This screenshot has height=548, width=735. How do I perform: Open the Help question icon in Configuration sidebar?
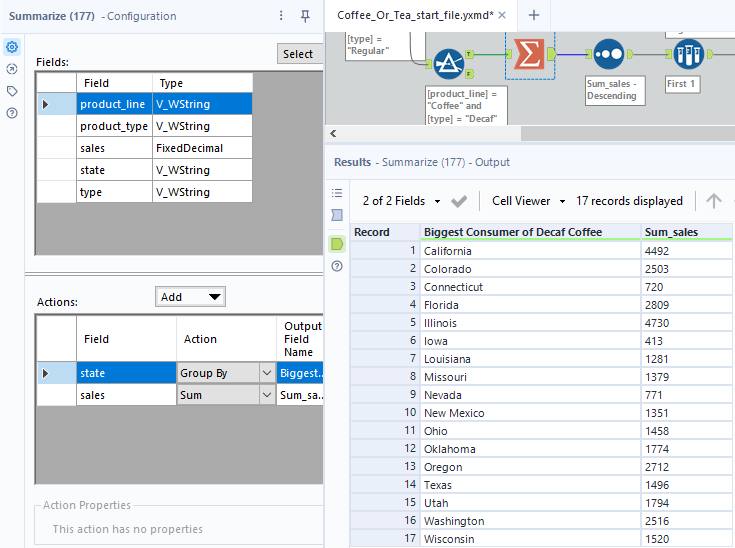(12, 113)
